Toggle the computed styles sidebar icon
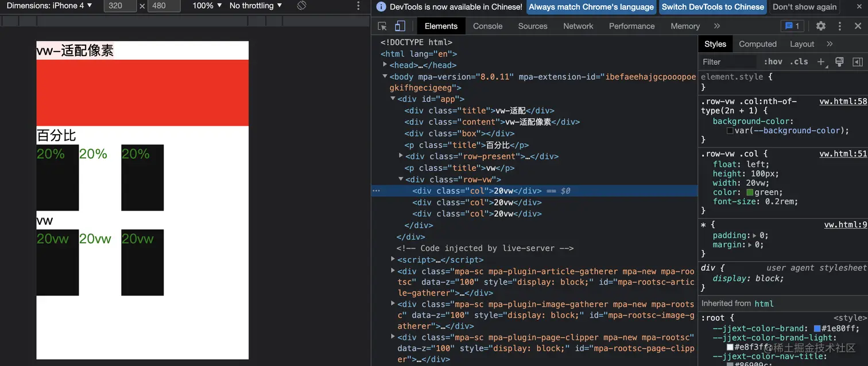 (858, 61)
